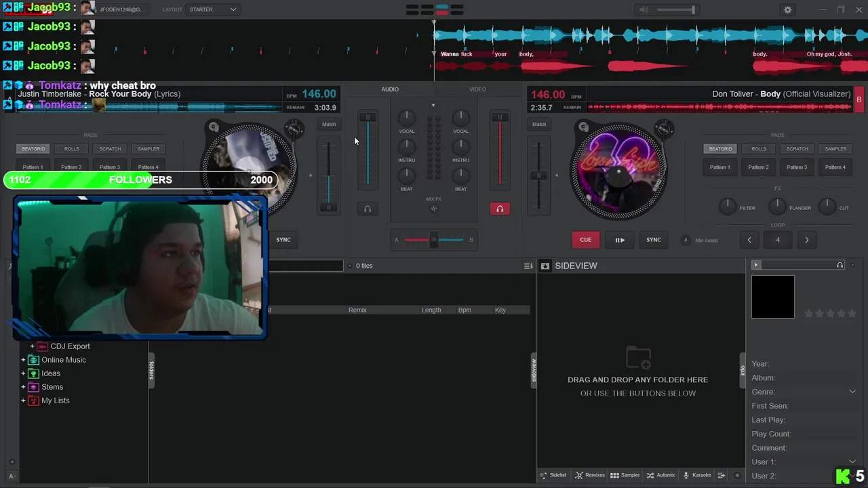The height and width of the screenshot is (488, 868).
Task: Click the right deck play/pause button
Action: point(620,240)
